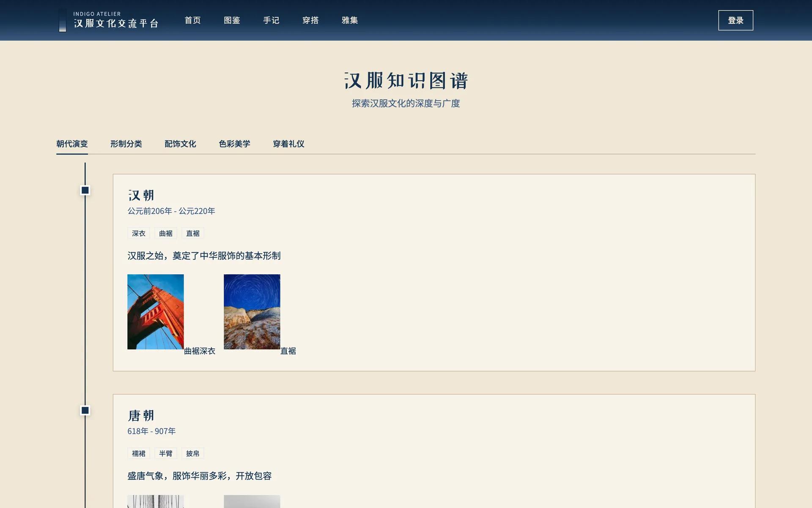Open the 手记 navigation item
Viewport: 812px width, 508px height.
pos(271,20)
